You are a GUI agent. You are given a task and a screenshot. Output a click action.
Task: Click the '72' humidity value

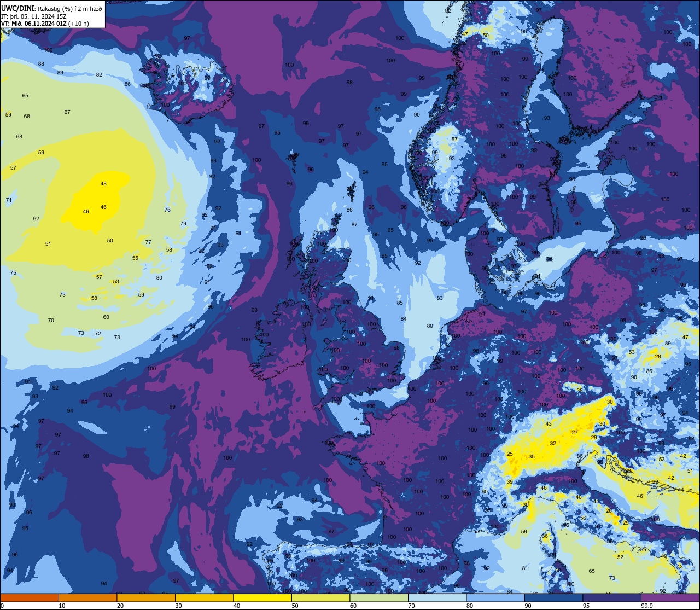[98, 334]
